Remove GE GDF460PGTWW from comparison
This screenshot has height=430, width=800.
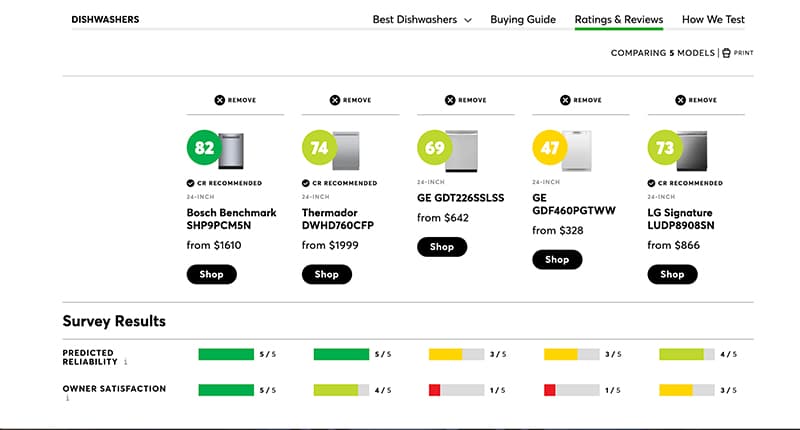[581, 100]
